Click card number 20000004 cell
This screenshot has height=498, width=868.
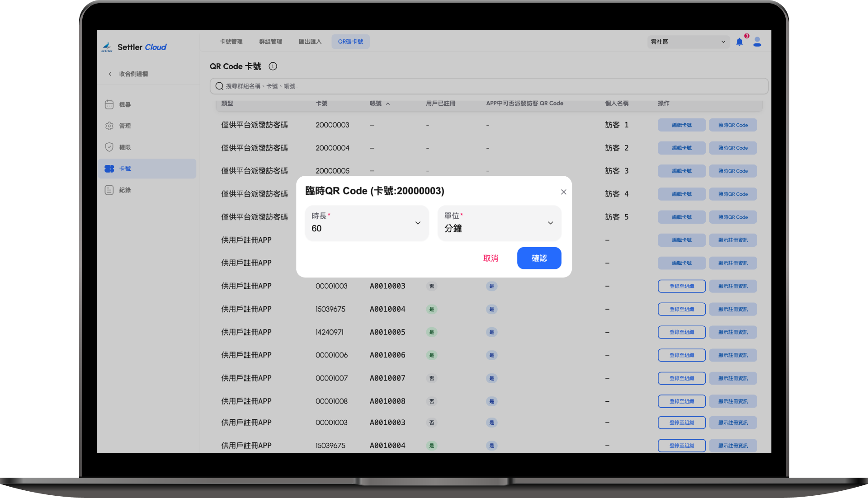[332, 148]
